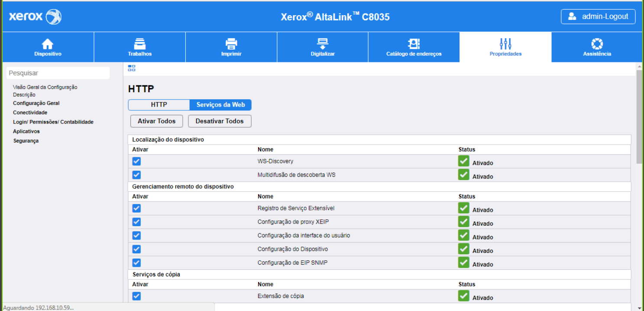Disable Multidifusão de descoberta WS checkbox
This screenshot has height=311, width=644.
(136, 175)
